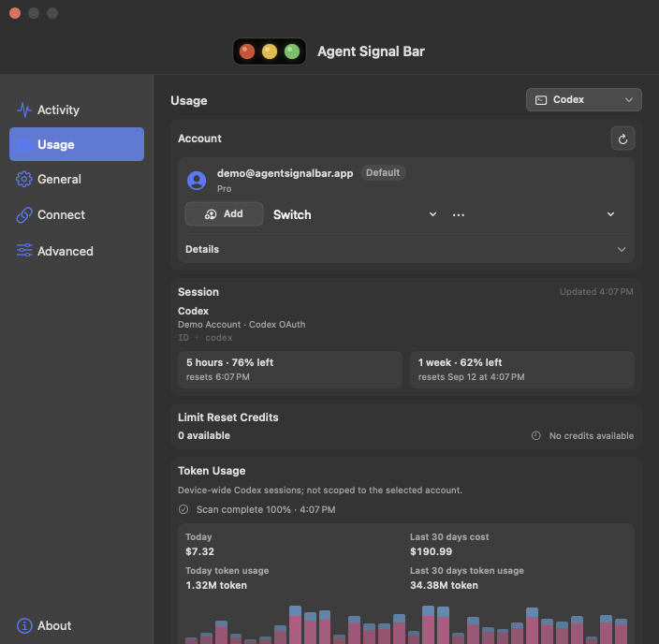This screenshot has height=644, width=659.
Task: Open the Switch account dropdown
Action: (355, 214)
